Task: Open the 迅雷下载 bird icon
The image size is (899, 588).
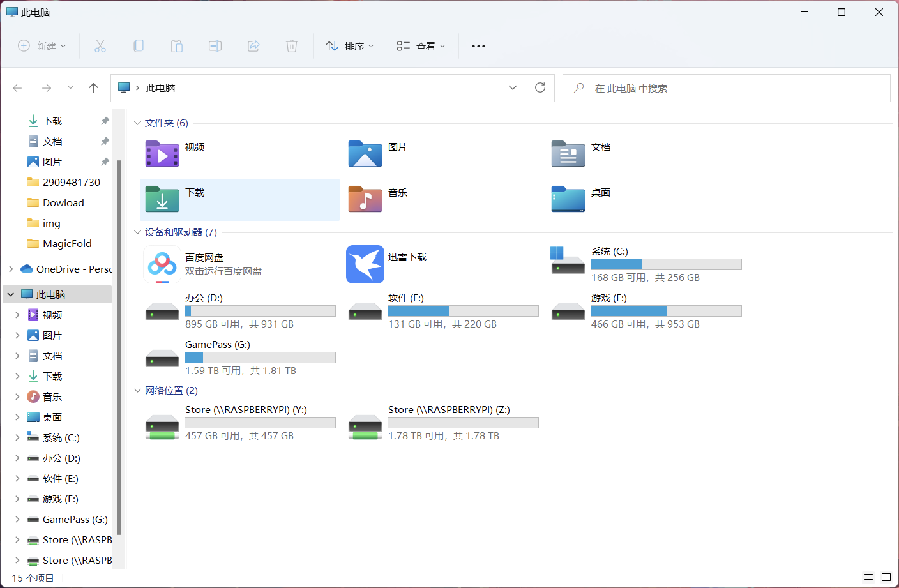Action: [365, 264]
